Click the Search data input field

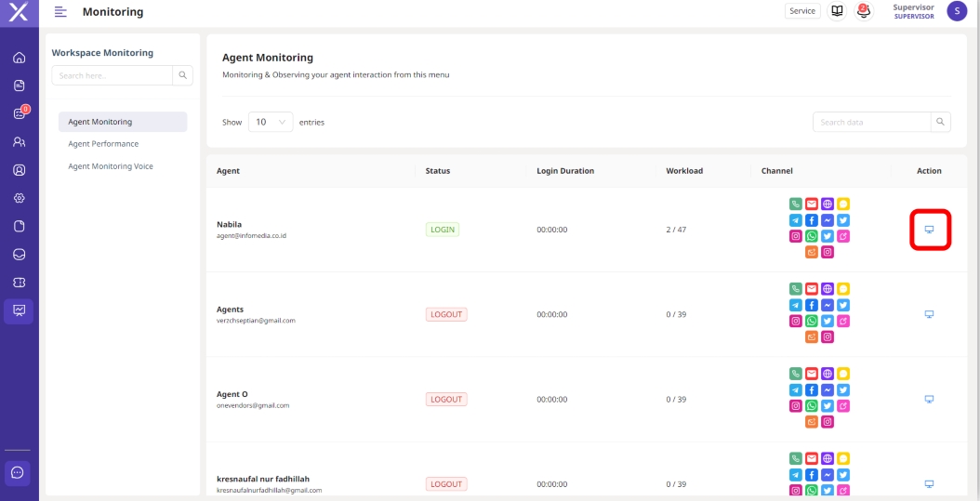871,122
